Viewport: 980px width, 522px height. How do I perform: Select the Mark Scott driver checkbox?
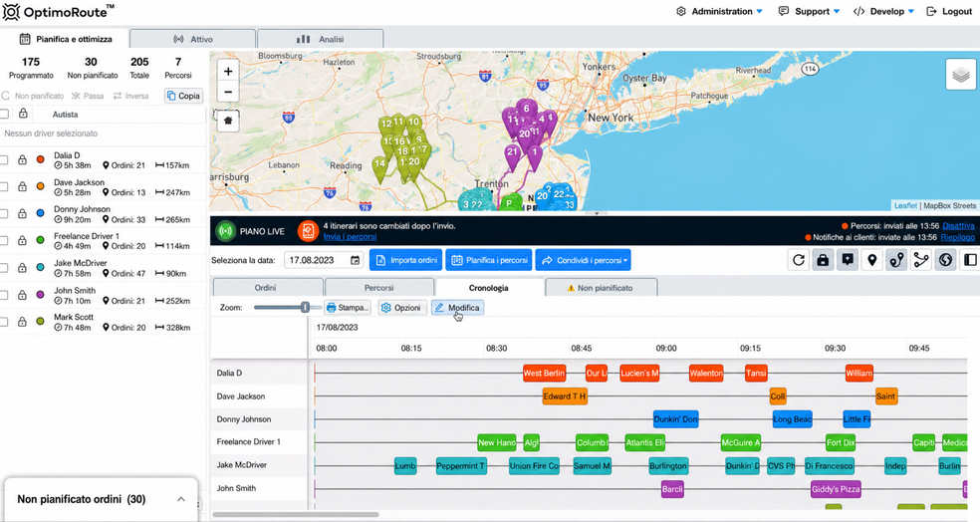(4, 322)
